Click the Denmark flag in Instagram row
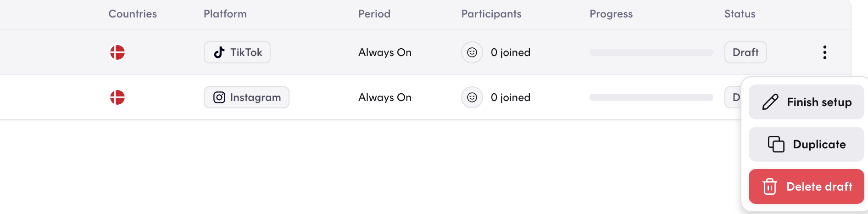868x214 pixels. pos(117,97)
